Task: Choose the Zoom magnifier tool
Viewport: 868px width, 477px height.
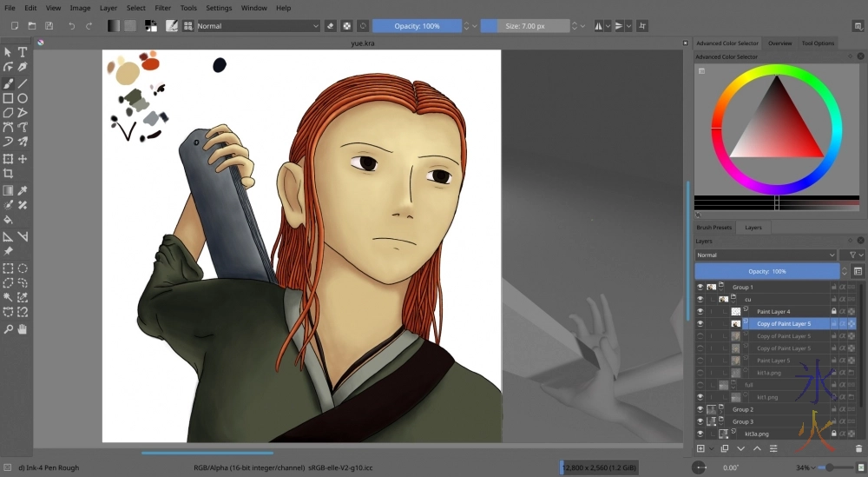Action: tap(8, 329)
